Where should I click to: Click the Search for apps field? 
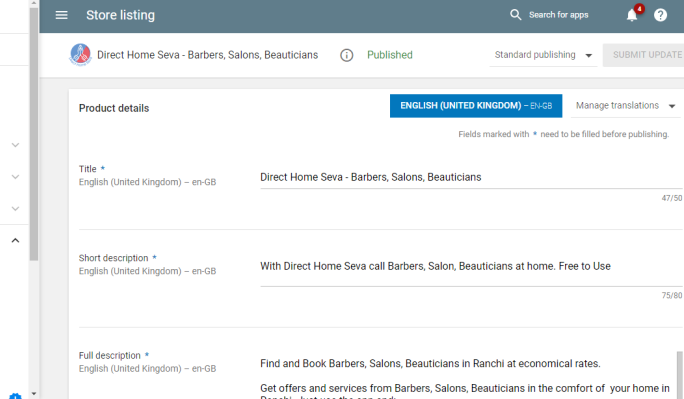559,15
